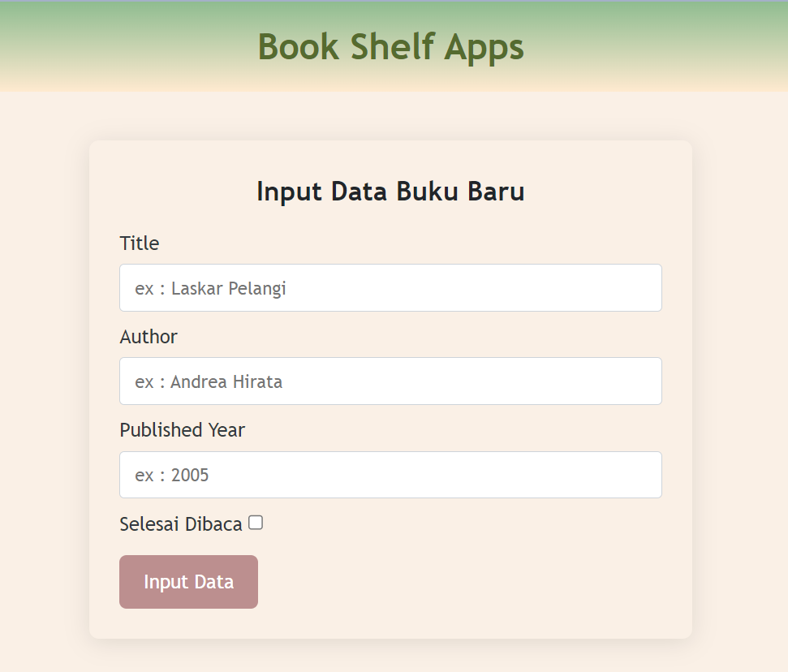Click the "Published Year" field label
This screenshot has height=672, width=788.
182,430
